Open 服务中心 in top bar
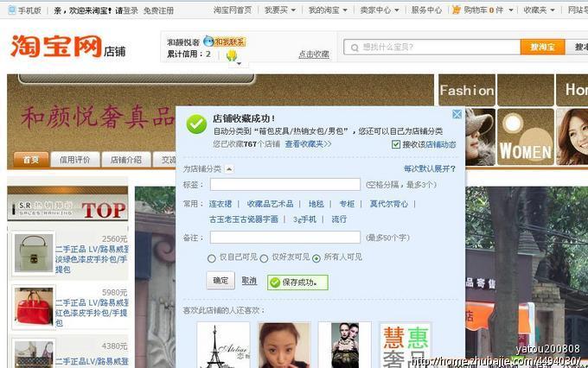The width and height of the screenshot is (588, 368). click(x=426, y=10)
